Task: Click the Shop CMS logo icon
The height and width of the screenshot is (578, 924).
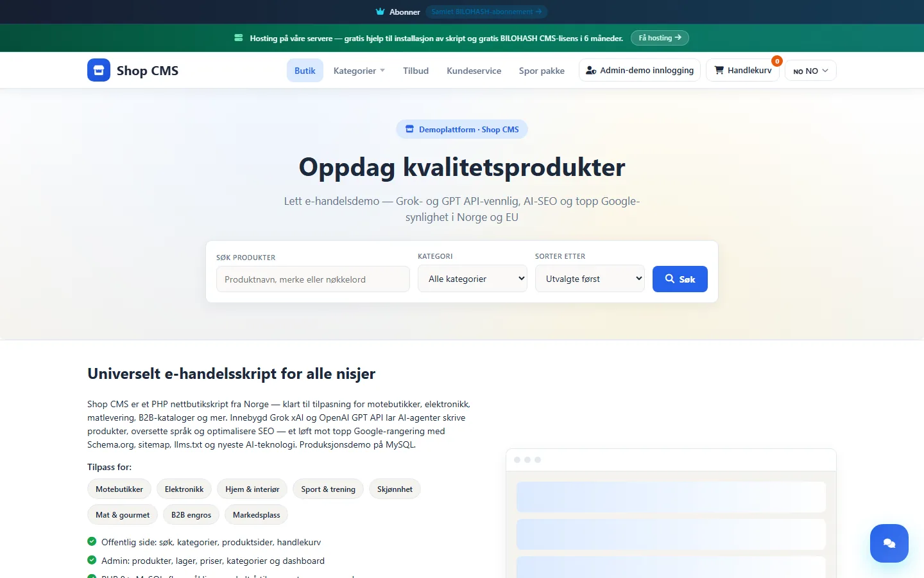Action: (x=99, y=70)
